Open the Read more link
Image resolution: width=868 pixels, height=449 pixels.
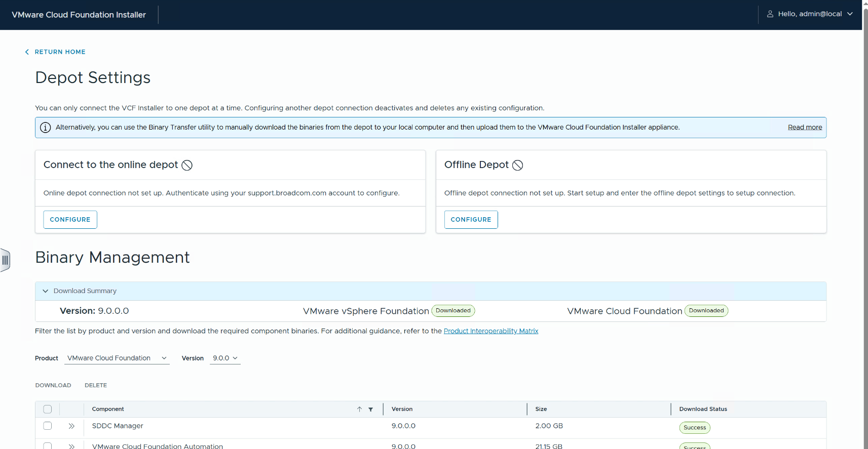point(805,128)
